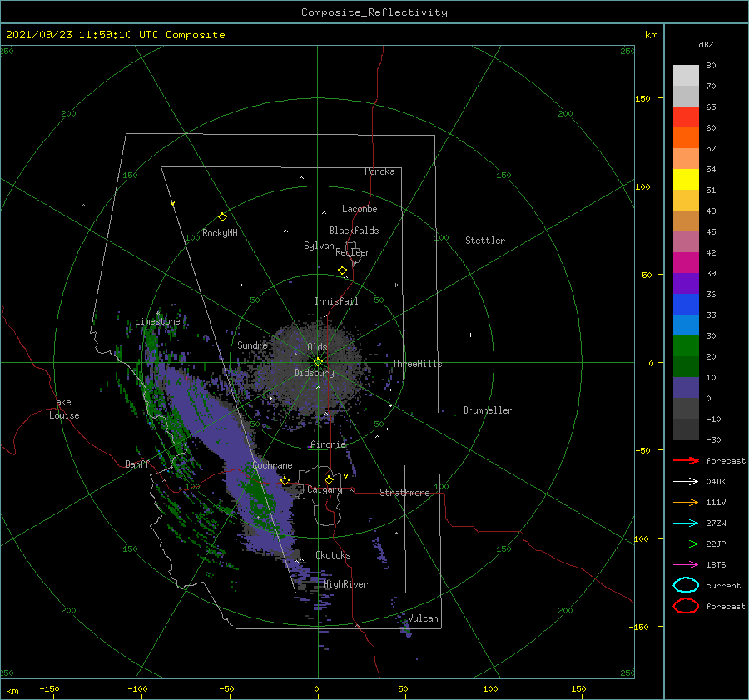Click the Lake Louise label

point(64,409)
